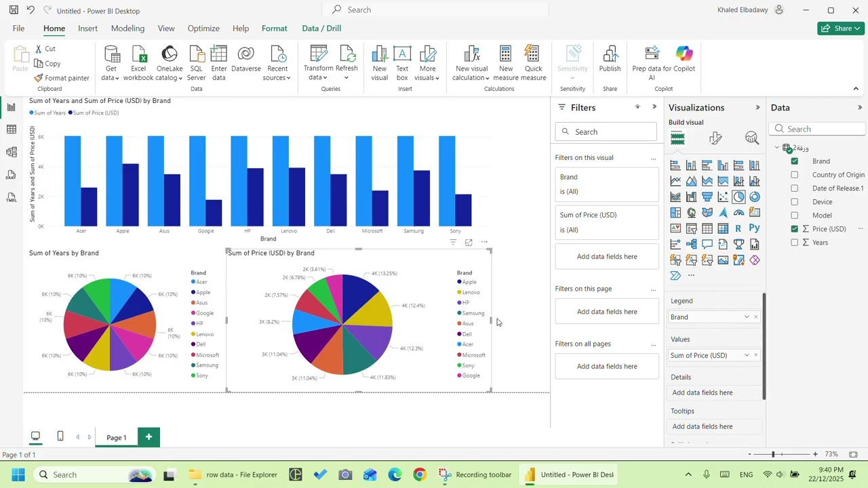Collapse the Visualizations pane
The height and width of the screenshot is (488, 868).
757,108
